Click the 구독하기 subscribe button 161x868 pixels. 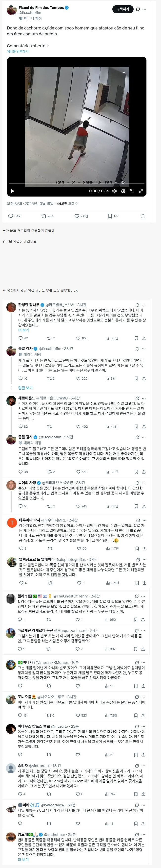click(123, 9)
